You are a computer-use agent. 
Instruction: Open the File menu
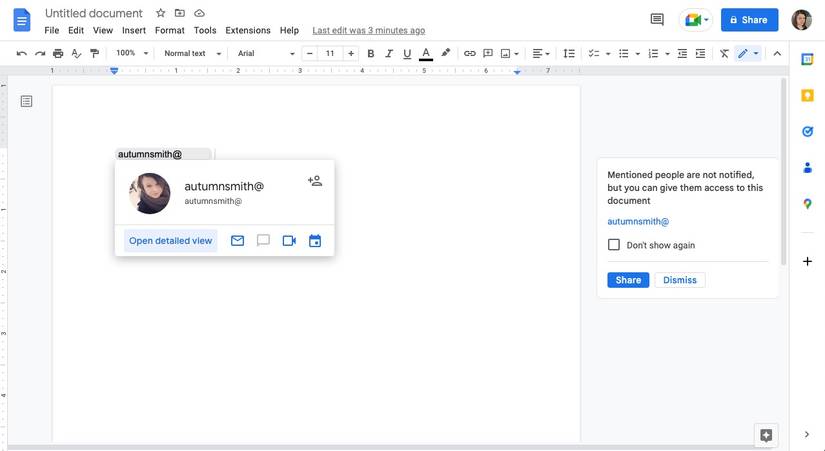(52, 31)
